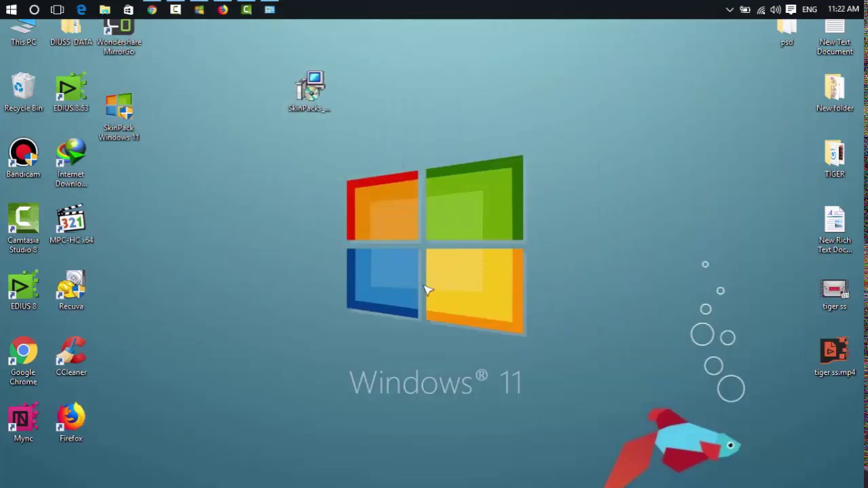
Task: Select Google Chrome desktop shortcut
Action: (x=23, y=361)
